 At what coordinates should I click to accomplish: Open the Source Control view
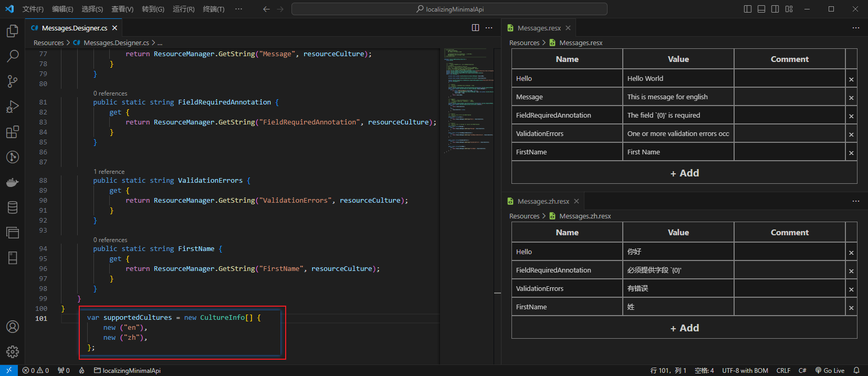13,81
